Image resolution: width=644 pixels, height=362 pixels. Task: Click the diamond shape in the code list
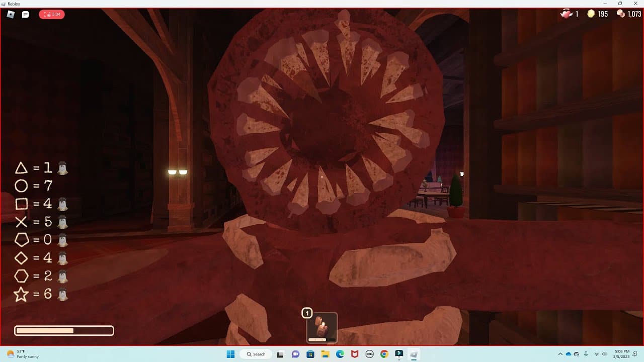21,258
